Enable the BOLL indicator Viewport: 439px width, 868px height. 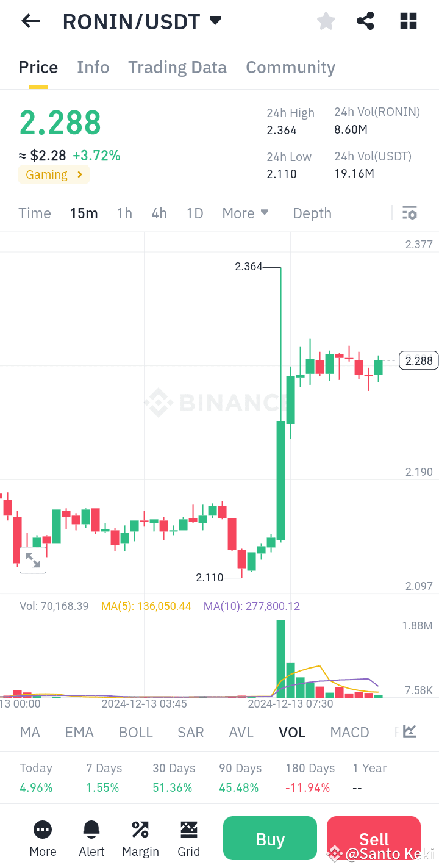(x=135, y=732)
